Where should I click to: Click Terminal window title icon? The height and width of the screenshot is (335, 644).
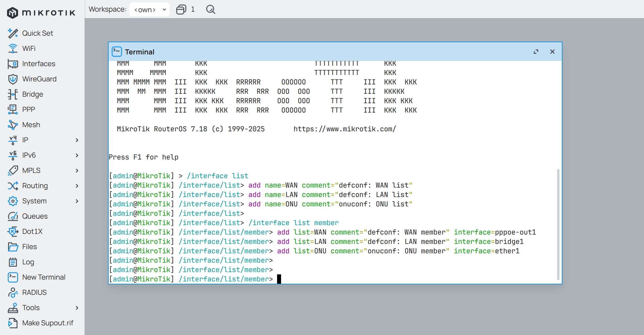[x=117, y=52]
